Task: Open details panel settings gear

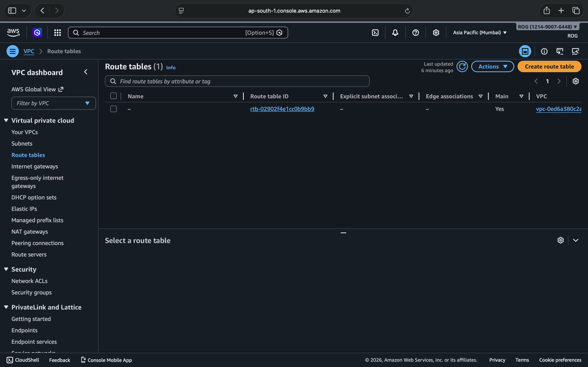Action: [x=560, y=240]
